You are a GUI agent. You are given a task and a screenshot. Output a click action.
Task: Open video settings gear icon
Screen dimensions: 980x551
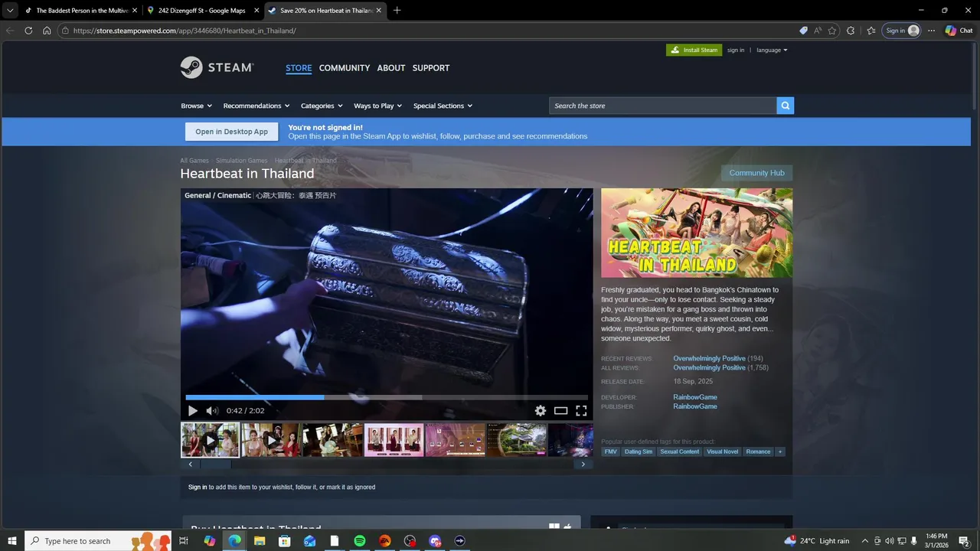(x=541, y=411)
